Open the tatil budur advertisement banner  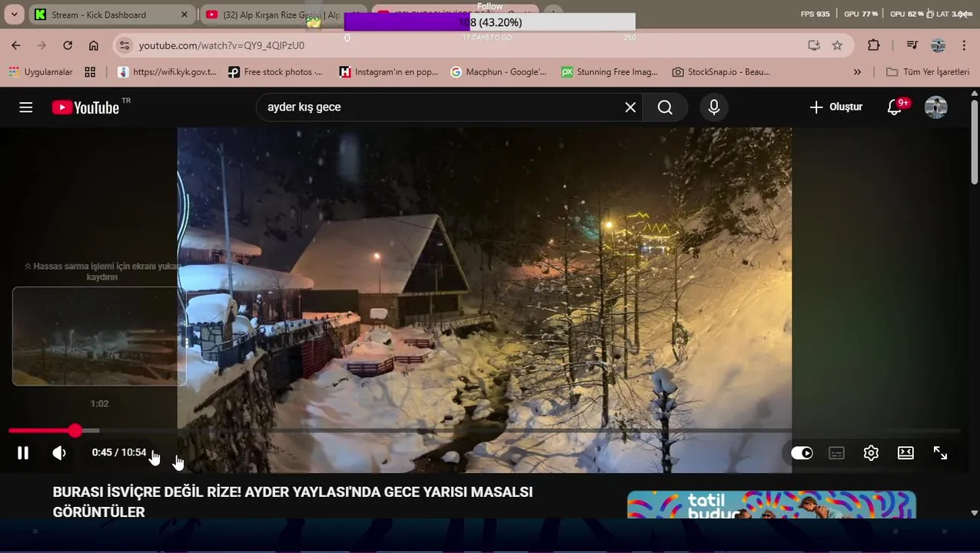point(772,505)
